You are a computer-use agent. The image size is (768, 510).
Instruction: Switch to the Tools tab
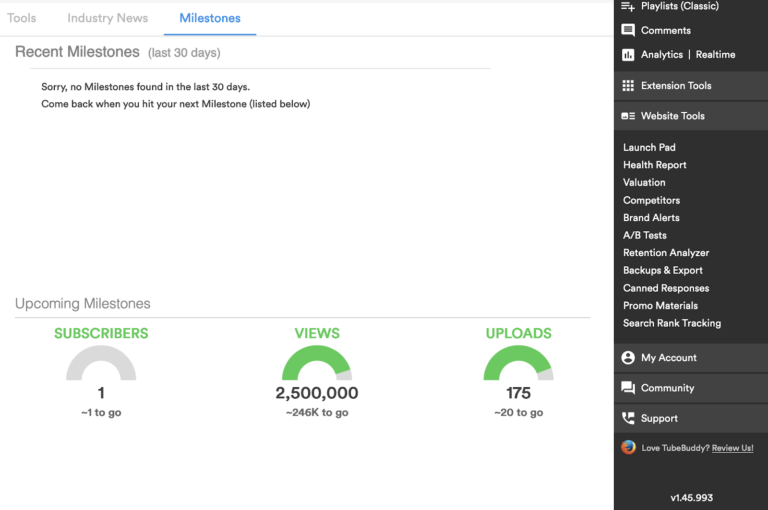pyautogui.click(x=22, y=18)
